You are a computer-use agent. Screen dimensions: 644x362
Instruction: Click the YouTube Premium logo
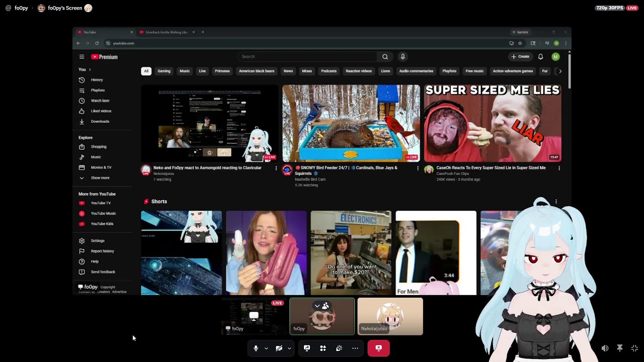tap(104, 57)
